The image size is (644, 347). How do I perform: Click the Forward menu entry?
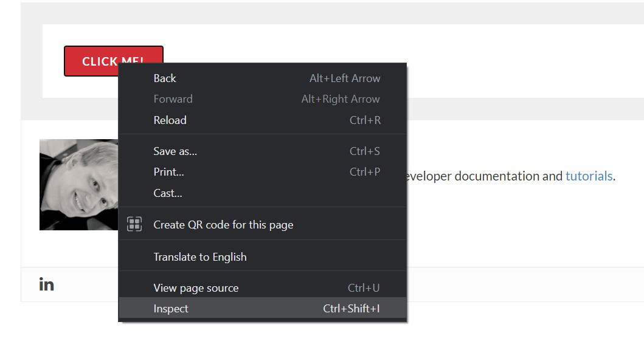pyautogui.click(x=173, y=99)
